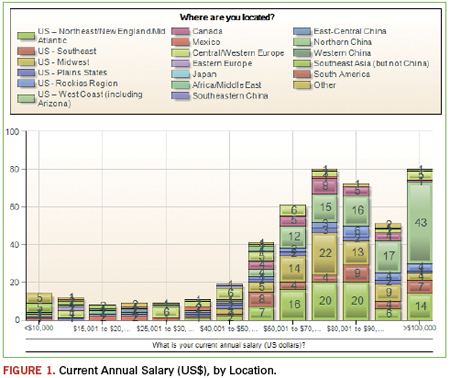Click the US - Rockies Region label
Screen dimensions: 450x378
pyautogui.click(x=78, y=83)
